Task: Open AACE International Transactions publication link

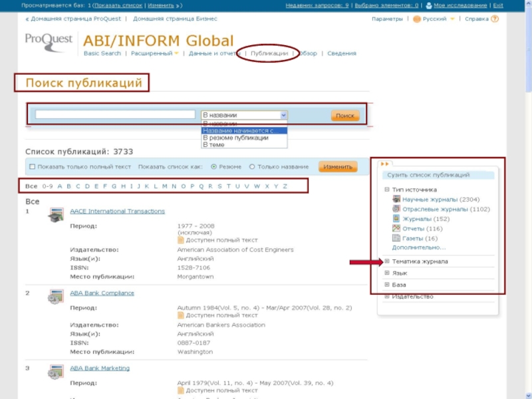Action: 118,211
